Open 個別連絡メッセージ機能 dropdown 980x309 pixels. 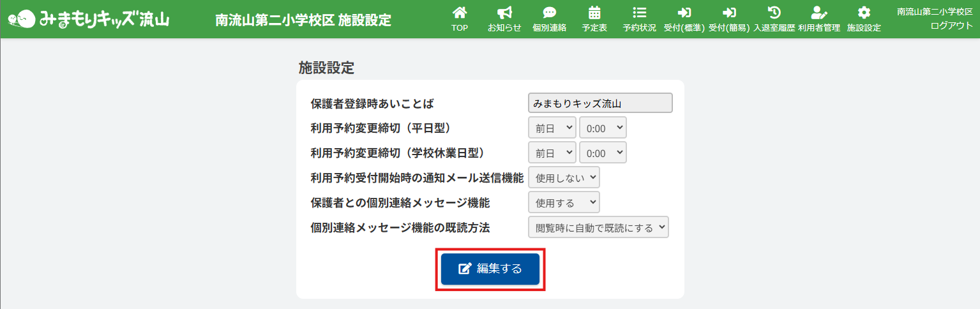564,202
